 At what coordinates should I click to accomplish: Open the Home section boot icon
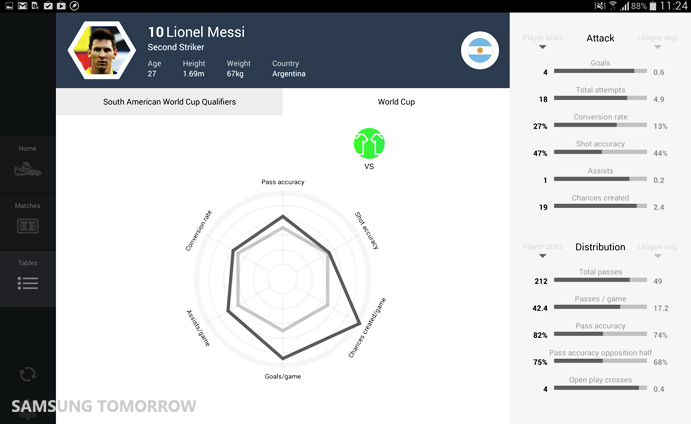click(x=28, y=168)
